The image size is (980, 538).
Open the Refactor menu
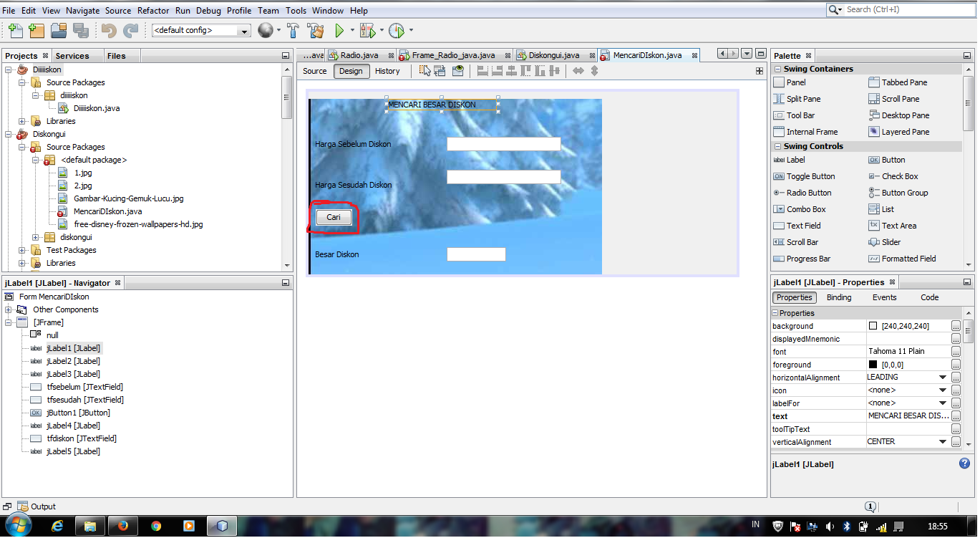pyautogui.click(x=153, y=11)
